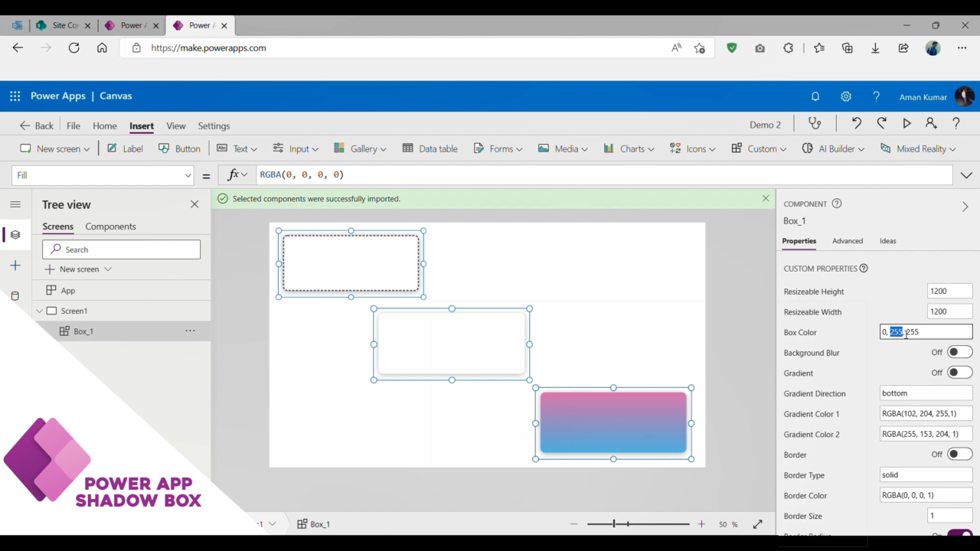980x551 pixels.
Task: Open more options for Box_1 tree item
Action: (190, 331)
